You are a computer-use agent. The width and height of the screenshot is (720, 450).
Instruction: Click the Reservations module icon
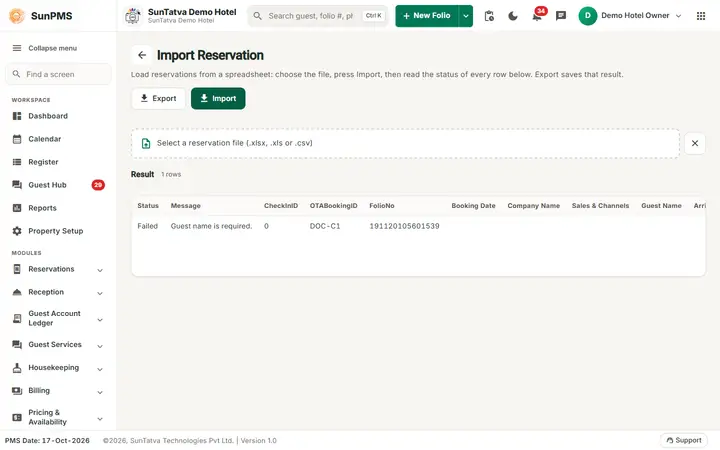(x=17, y=269)
